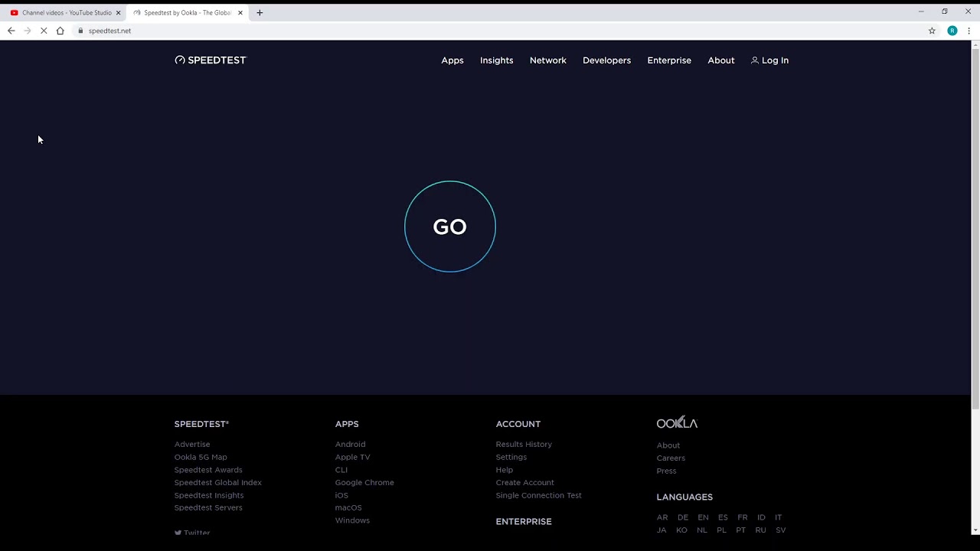Image resolution: width=980 pixels, height=551 pixels.
Task: Open Ookla 5G Map link
Action: [201, 457]
